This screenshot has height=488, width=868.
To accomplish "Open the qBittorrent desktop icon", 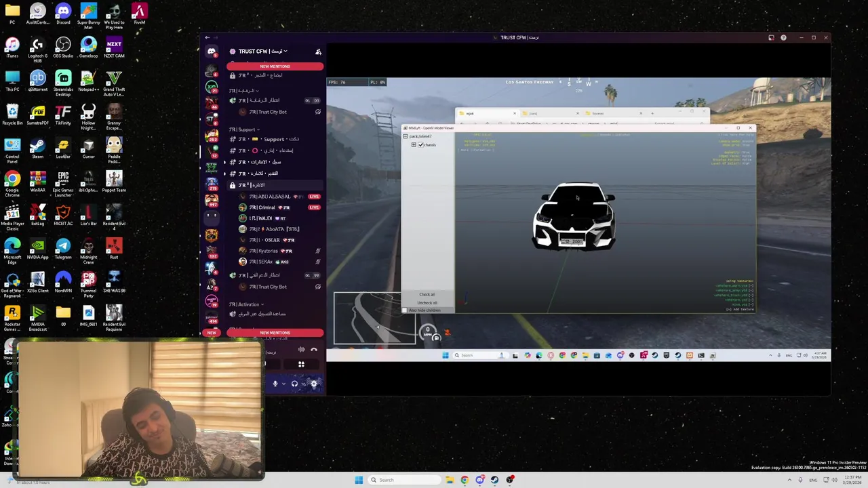I will coord(37,81).
